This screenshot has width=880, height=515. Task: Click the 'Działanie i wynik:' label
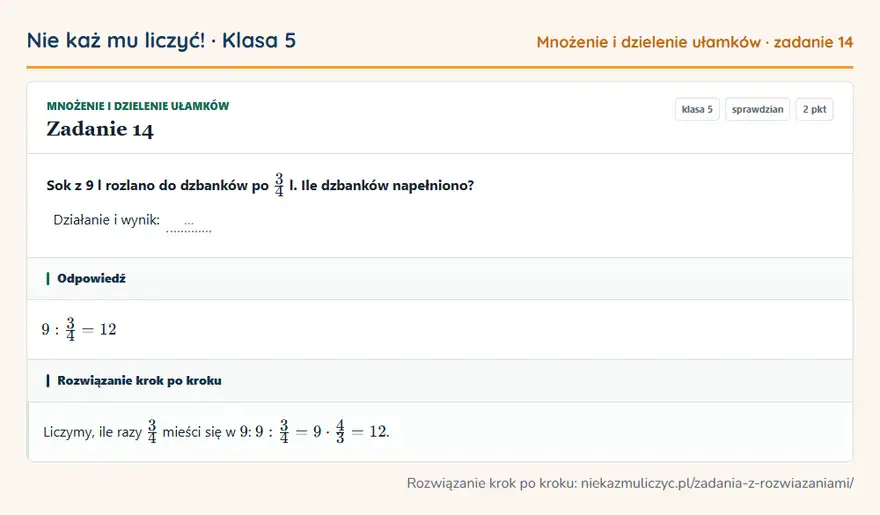pyautogui.click(x=107, y=220)
